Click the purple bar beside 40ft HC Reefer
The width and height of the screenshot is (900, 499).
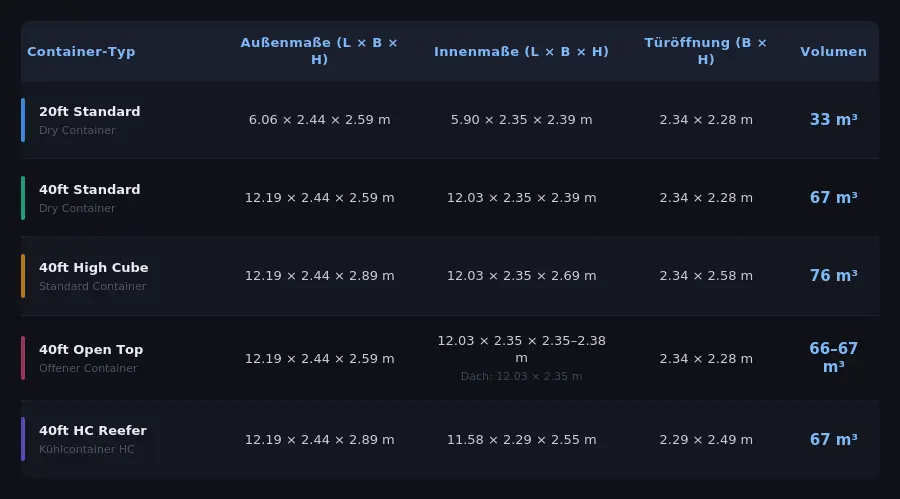(x=23, y=439)
